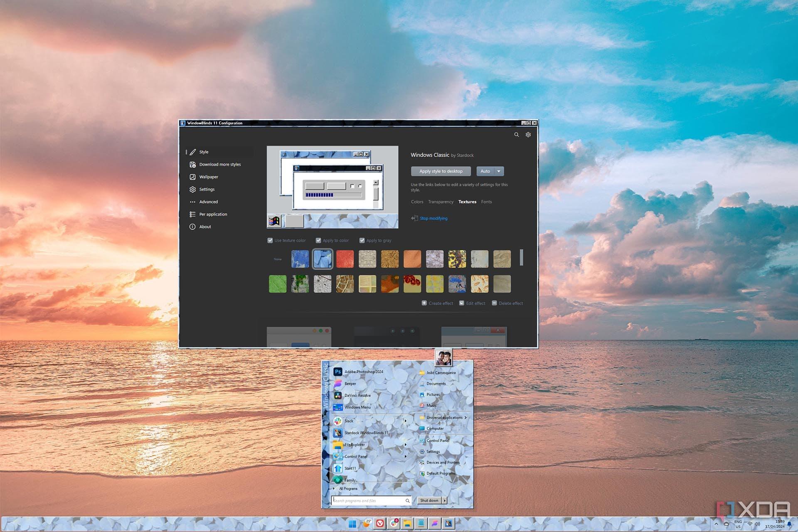Open Vivaldi browser from the taskbar
This screenshot has width=798, height=532.
click(x=380, y=524)
